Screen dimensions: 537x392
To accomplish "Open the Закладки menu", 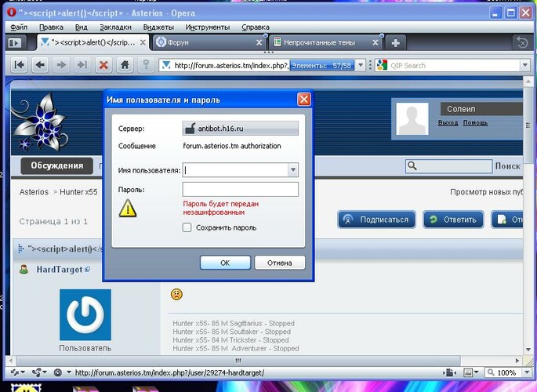I will tap(115, 27).
